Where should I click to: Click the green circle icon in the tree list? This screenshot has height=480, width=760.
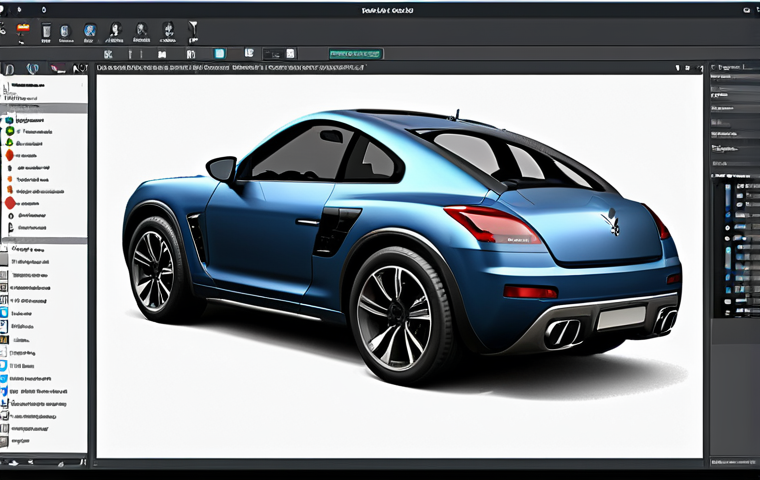pyautogui.click(x=10, y=131)
